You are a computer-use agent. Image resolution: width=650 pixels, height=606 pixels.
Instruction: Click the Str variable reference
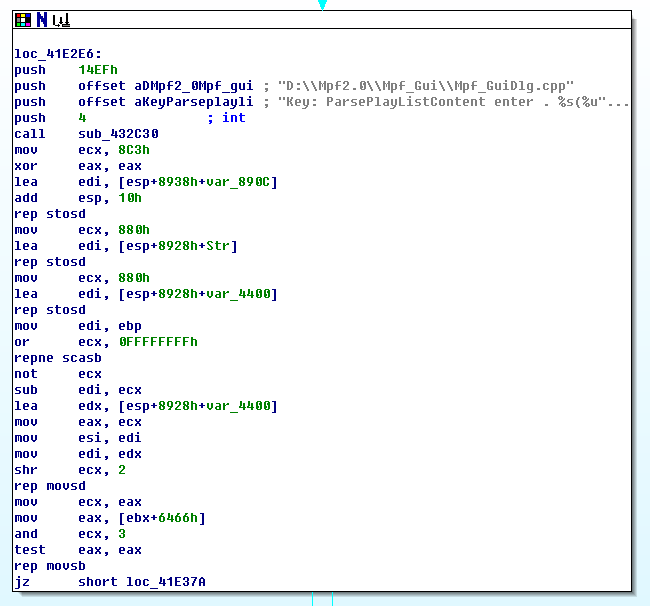pos(218,246)
